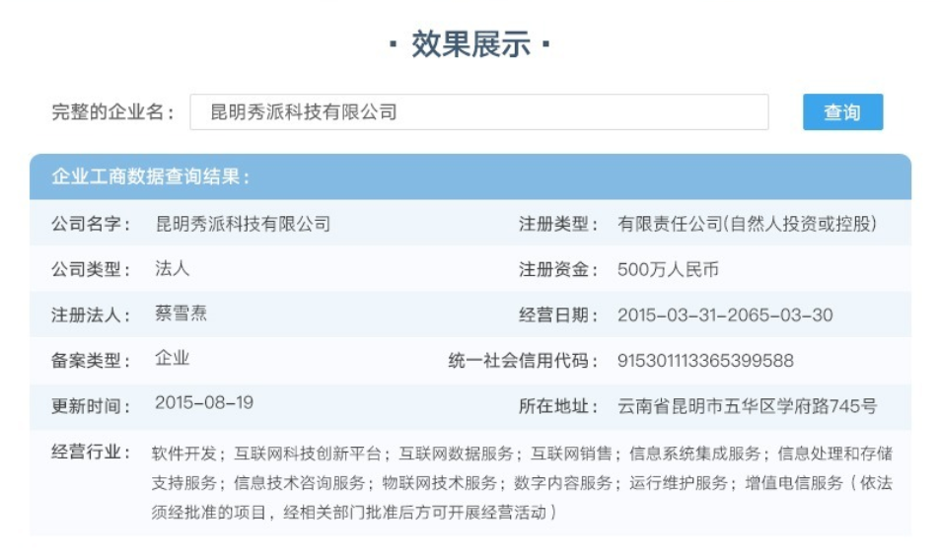Click the 公司类型 value 法人

[172, 268]
